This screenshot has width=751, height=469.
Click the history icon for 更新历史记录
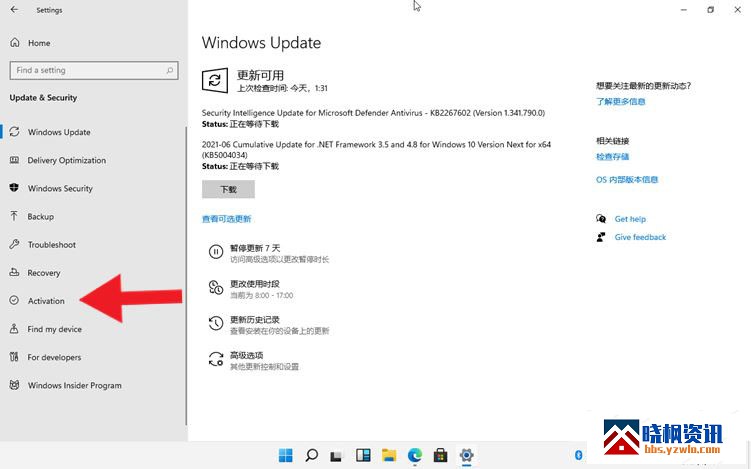point(216,323)
